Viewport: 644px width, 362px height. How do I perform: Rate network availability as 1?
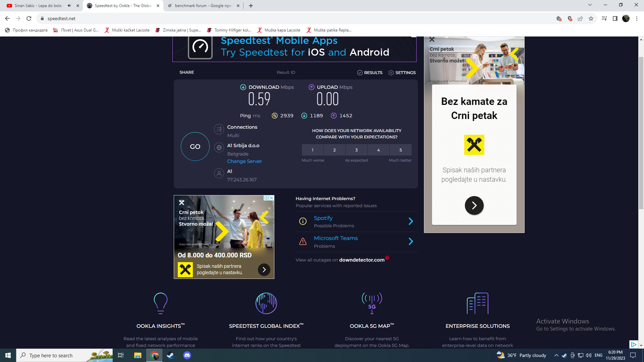tap(313, 150)
